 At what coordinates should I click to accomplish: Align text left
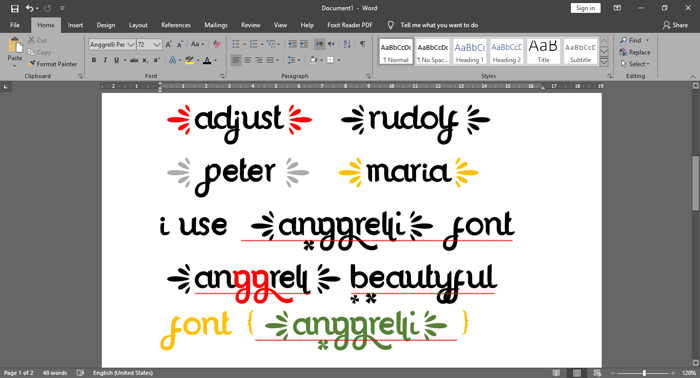tap(236, 60)
